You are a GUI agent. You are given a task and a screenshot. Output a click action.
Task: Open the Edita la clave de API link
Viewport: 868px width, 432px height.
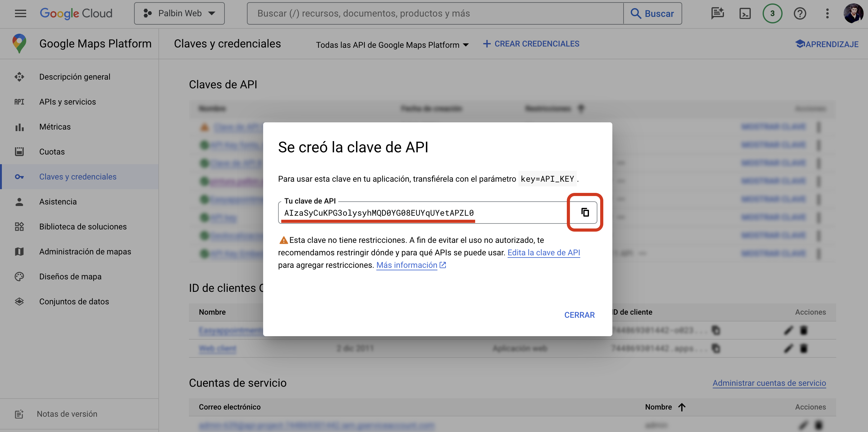[x=543, y=253]
